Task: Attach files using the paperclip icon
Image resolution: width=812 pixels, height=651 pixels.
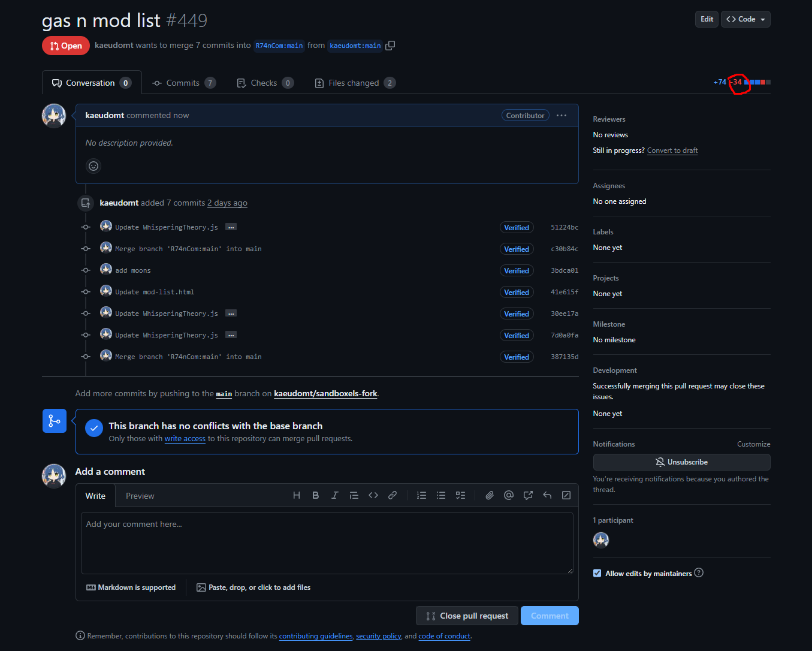Action: click(489, 495)
